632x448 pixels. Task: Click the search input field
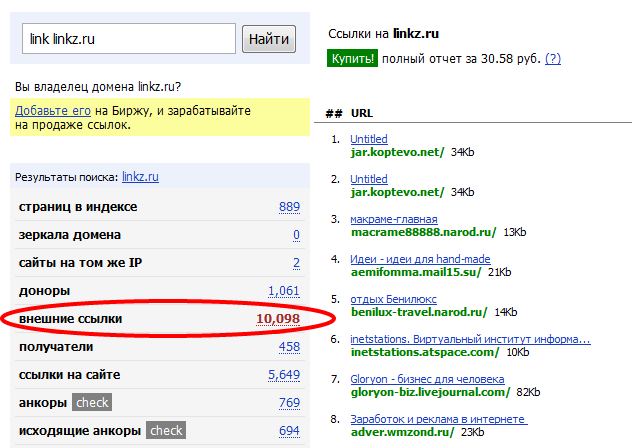tap(129, 39)
